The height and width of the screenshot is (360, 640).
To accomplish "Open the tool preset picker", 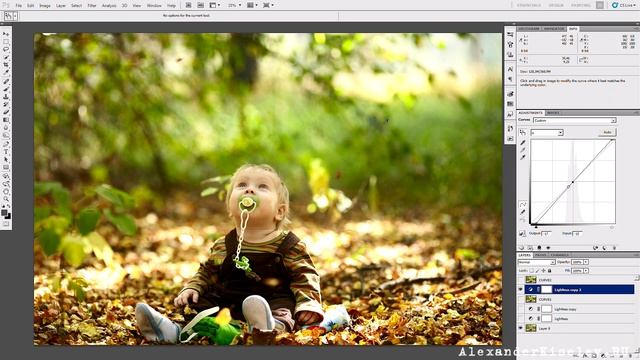I will [x=11, y=16].
